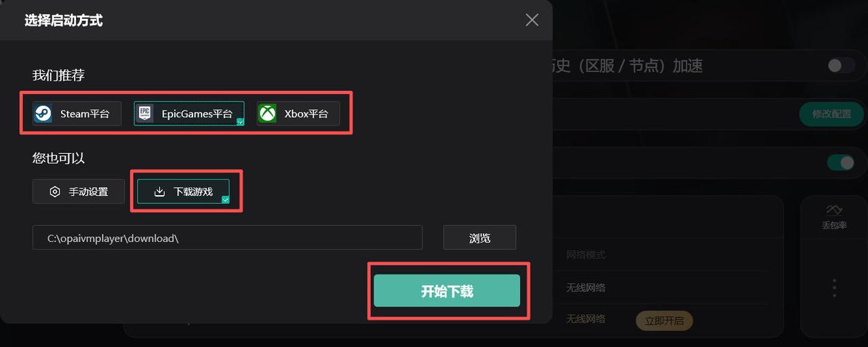Screen dimensions: 868x347
Task: Click the Steam logo icon
Action: (43, 114)
